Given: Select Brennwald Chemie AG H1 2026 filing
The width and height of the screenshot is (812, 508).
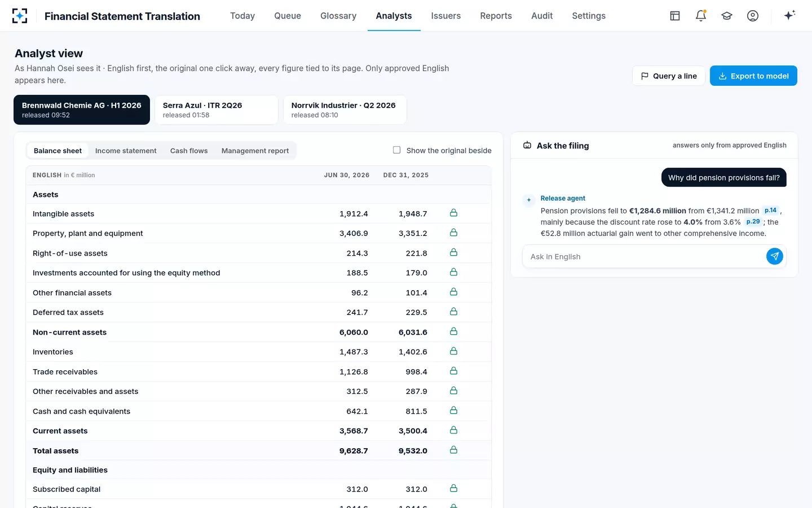Looking at the screenshot, I should 82,110.
